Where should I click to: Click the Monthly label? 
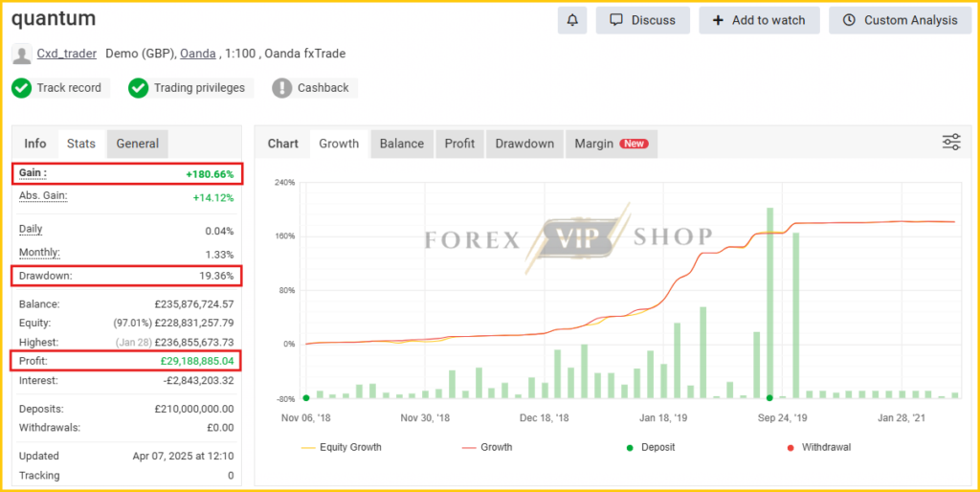pos(39,253)
